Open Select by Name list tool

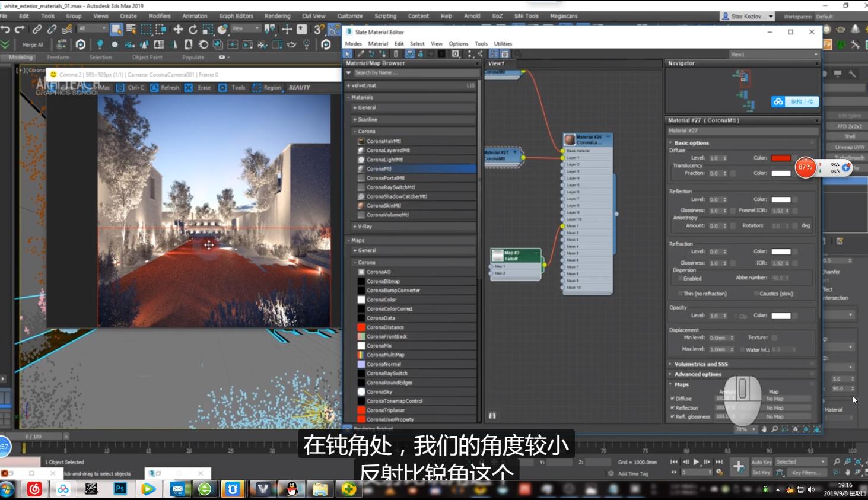131,29
